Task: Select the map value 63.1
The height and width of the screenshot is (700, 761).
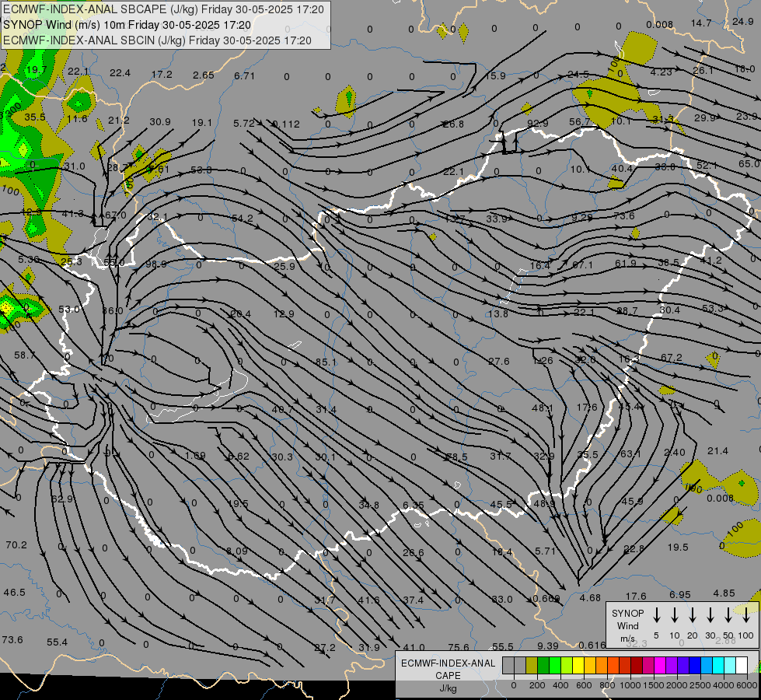Action: tap(630, 453)
